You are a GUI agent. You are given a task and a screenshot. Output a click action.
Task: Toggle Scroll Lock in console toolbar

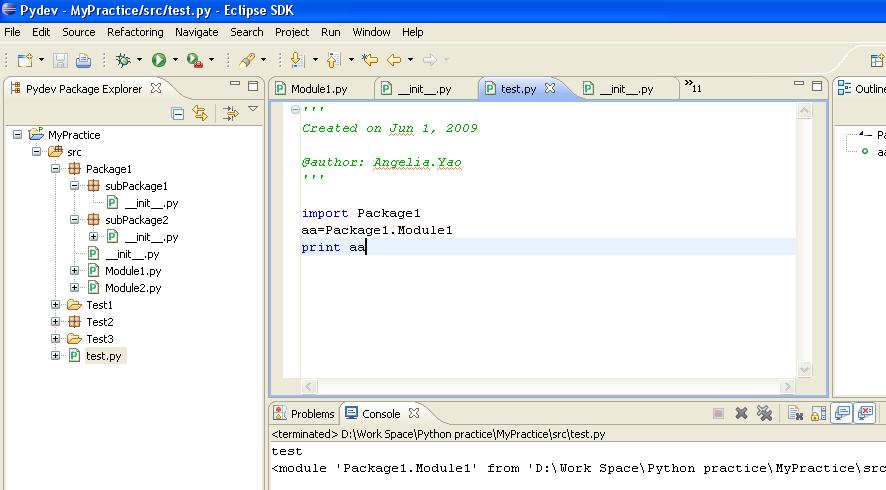coord(819,414)
